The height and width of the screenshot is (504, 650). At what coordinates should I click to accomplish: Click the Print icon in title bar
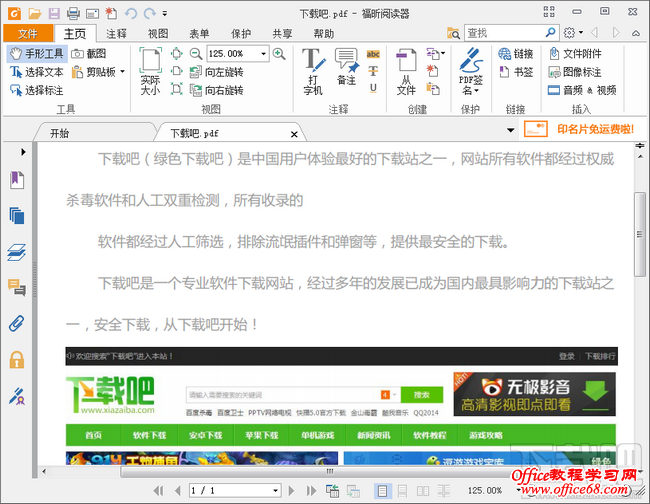[73, 13]
